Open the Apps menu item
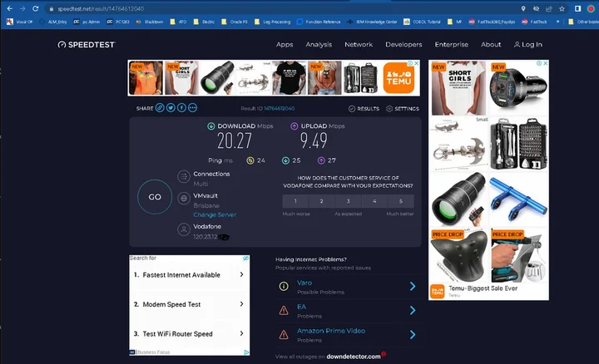 point(285,45)
